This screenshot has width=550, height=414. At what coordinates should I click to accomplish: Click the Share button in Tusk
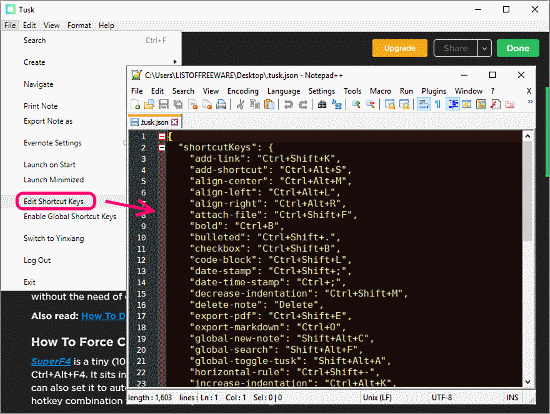point(455,48)
